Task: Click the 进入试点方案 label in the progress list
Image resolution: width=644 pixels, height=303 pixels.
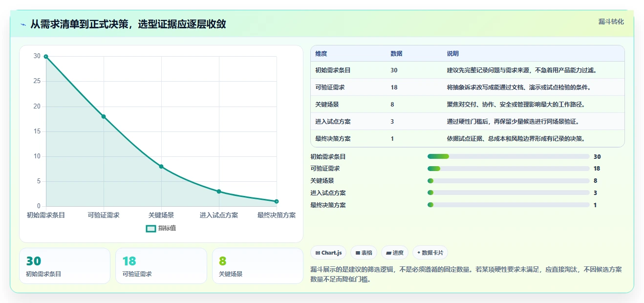Action: (328, 193)
